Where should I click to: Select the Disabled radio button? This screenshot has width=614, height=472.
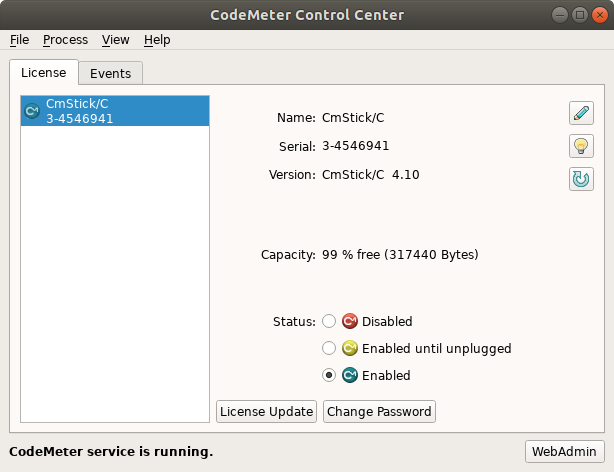(x=328, y=322)
